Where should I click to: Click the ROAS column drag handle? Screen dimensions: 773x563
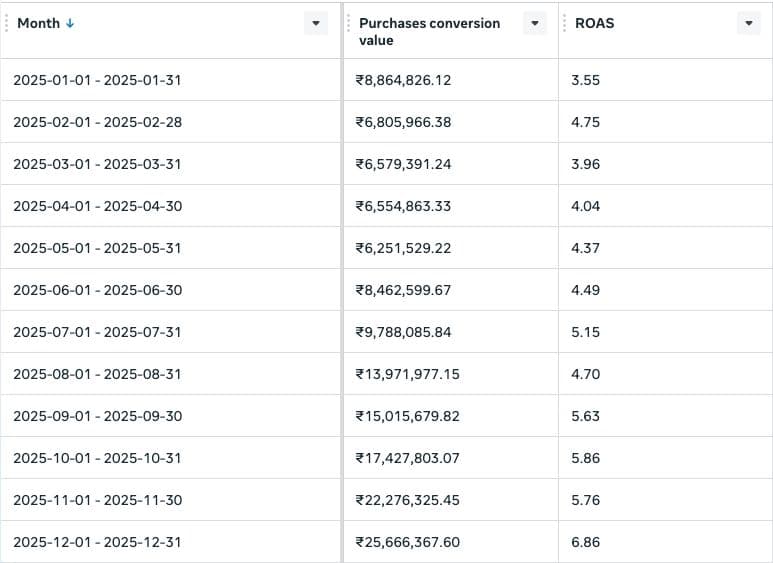[564, 23]
